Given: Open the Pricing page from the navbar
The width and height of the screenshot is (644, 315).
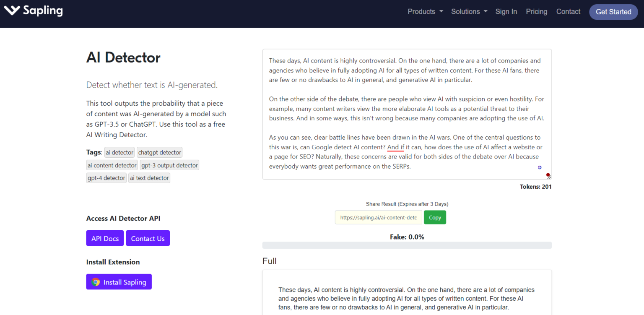Looking at the screenshot, I should (537, 11).
